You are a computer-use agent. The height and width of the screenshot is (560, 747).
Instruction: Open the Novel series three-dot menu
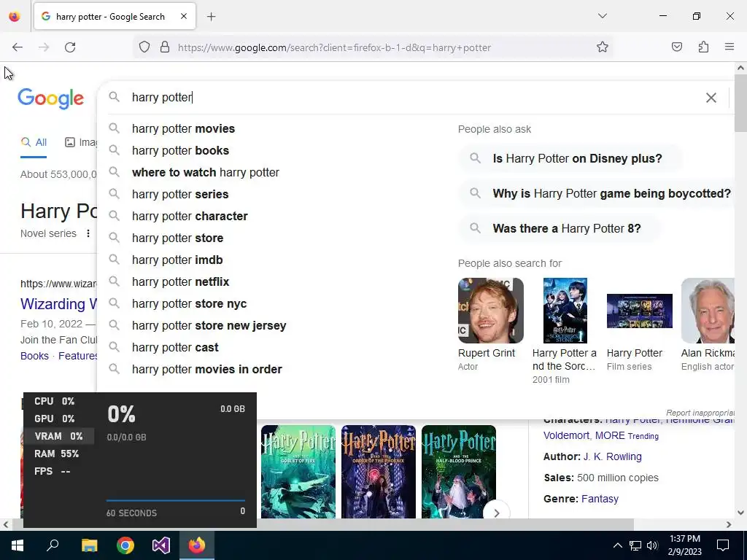(88, 233)
